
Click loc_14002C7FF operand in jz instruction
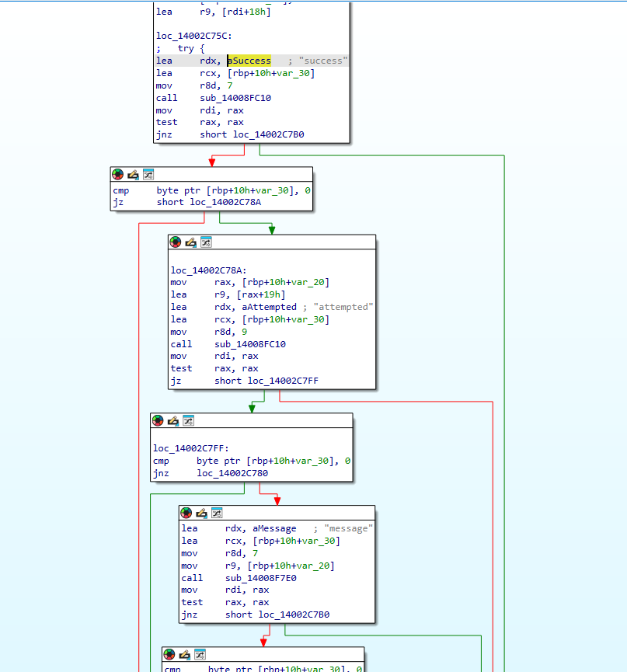(283, 381)
